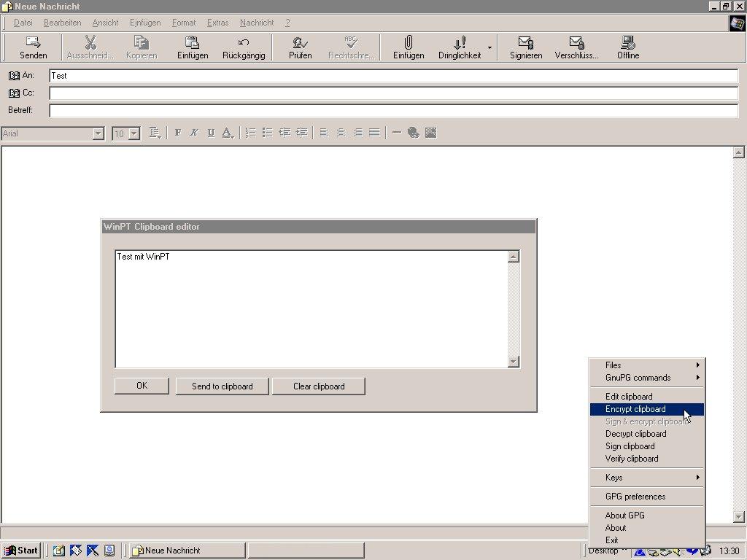Open the address book icon beside Cc
This screenshot has width=747, height=560.
click(15, 93)
